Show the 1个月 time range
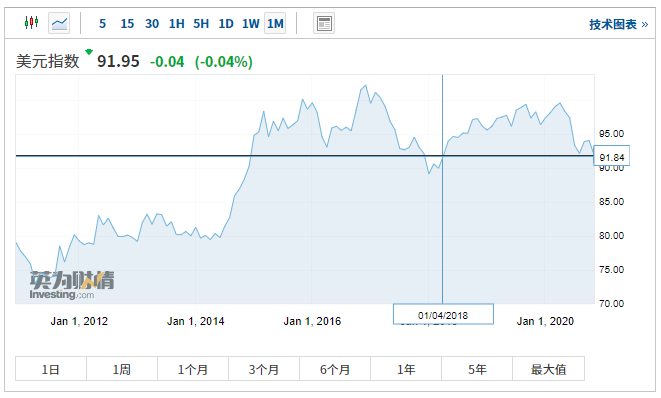 point(193,369)
